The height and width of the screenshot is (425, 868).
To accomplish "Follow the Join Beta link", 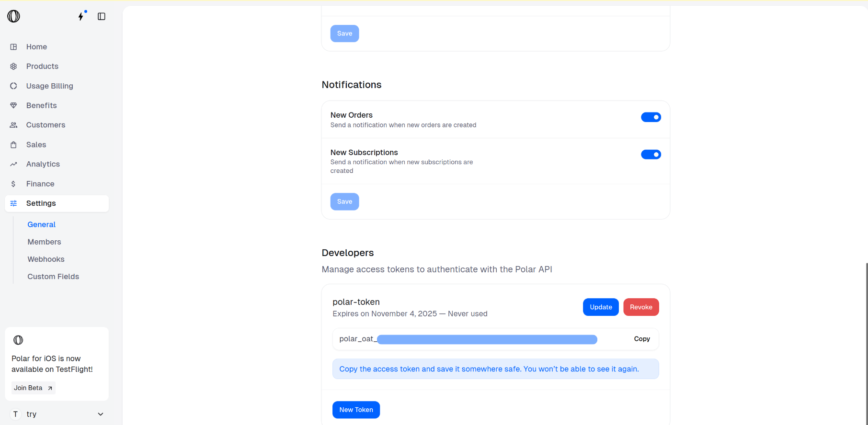I will (x=33, y=388).
